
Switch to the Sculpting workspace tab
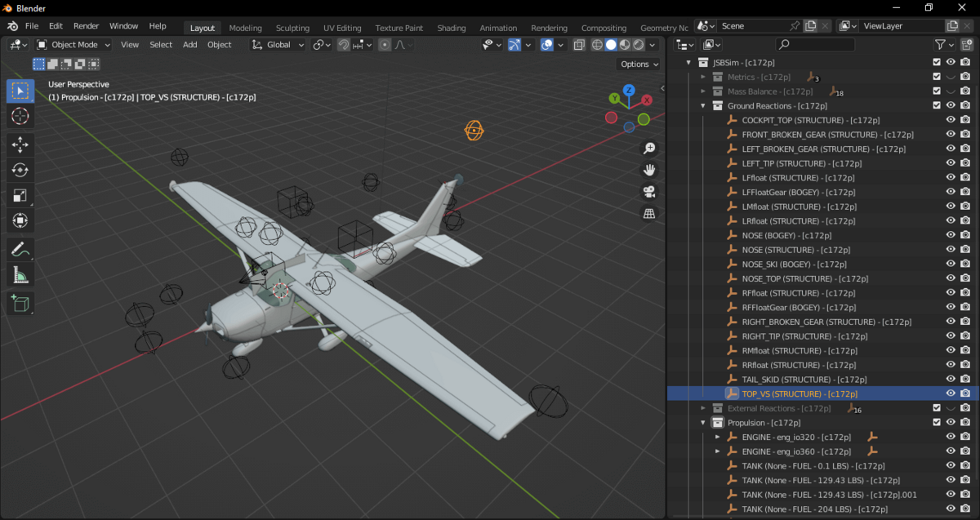292,28
